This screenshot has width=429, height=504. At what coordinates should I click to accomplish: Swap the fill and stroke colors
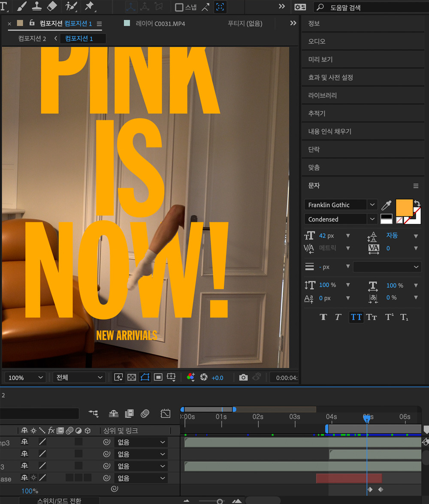point(417,203)
